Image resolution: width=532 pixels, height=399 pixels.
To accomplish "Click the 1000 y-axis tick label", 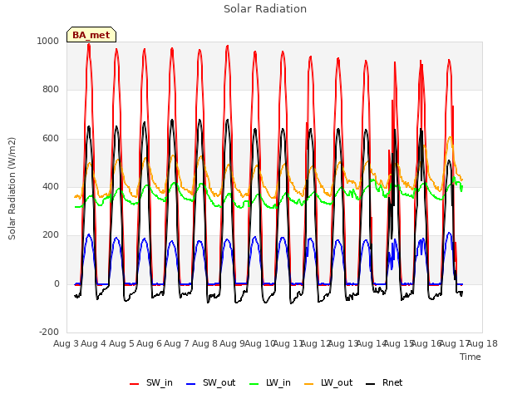I will [48, 41].
